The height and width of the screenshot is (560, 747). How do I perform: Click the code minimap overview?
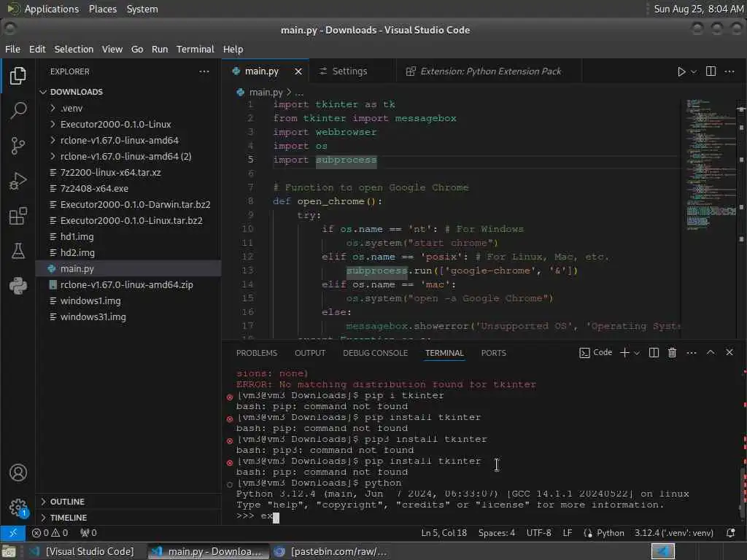coord(711,164)
